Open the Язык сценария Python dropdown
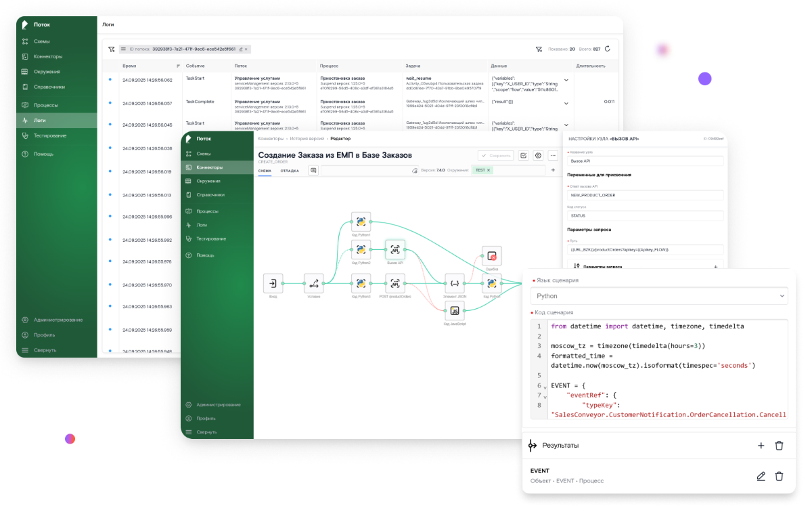The image size is (812, 510). 660,296
